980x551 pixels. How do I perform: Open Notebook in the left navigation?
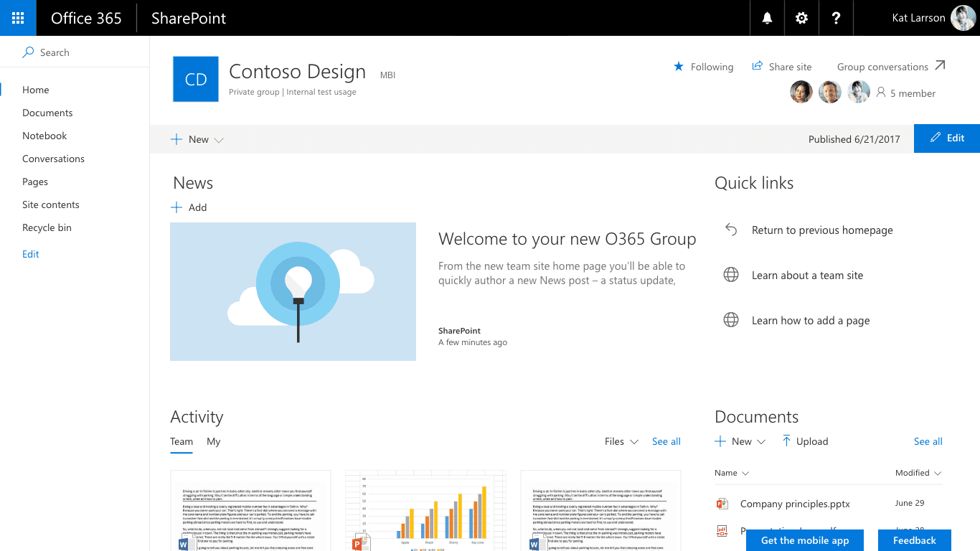(44, 136)
